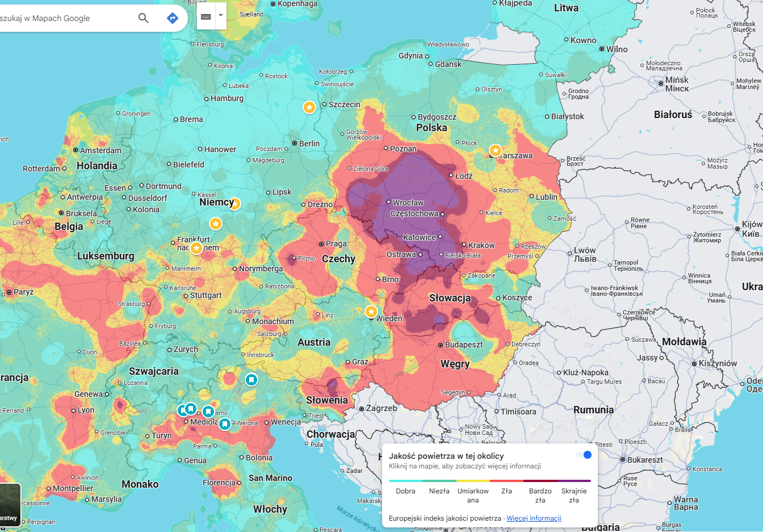The height and width of the screenshot is (532, 763).
Task: Click the purple Skrajnie zła legend color segment
Action: [x=574, y=481]
